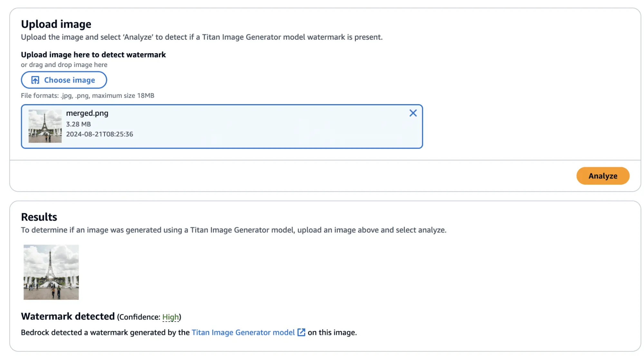Click the Choose image button

[x=64, y=80]
